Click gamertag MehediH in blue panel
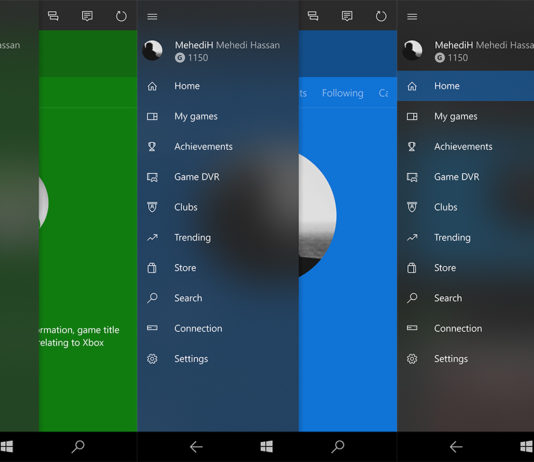This screenshot has width=534, height=462. click(x=194, y=45)
